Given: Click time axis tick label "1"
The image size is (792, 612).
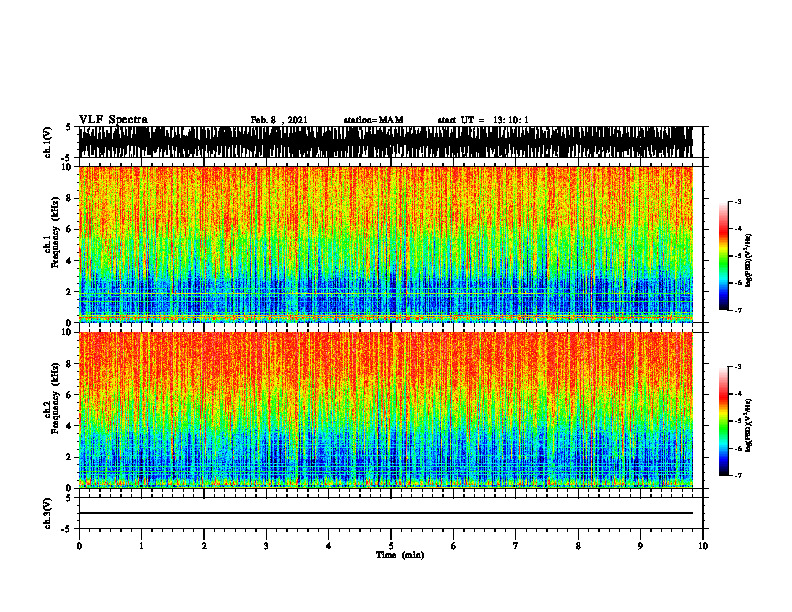Looking at the screenshot, I should click(x=141, y=546).
